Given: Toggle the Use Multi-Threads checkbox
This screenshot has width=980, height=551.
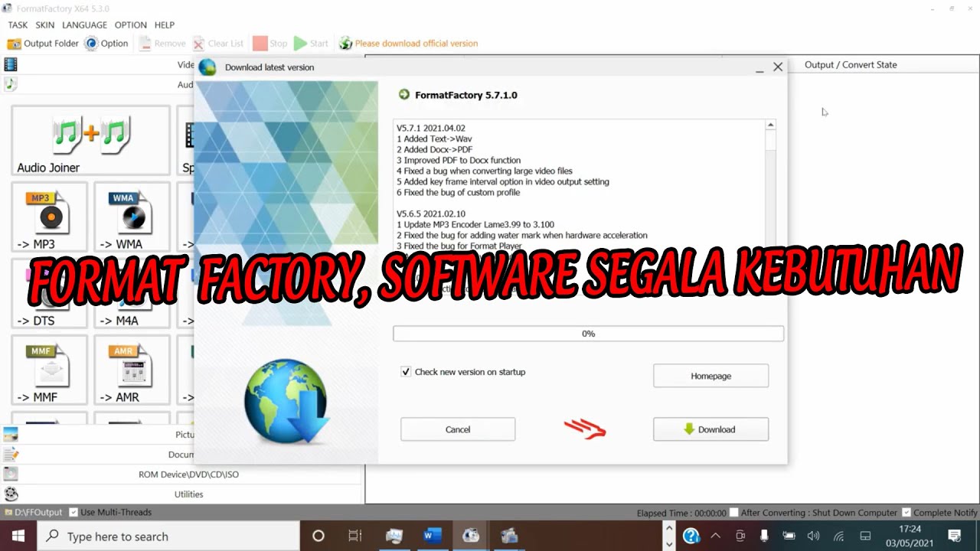Looking at the screenshot, I should [x=73, y=513].
